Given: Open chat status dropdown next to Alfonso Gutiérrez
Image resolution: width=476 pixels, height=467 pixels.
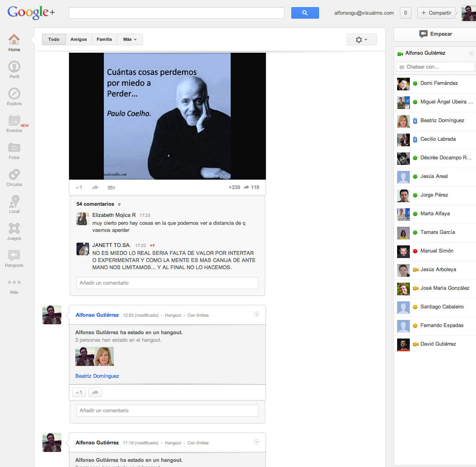Looking at the screenshot, I should (471, 53).
